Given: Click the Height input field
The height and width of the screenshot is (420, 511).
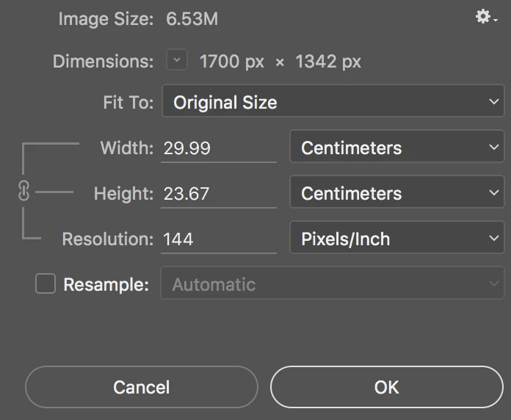Looking at the screenshot, I should (218, 194).
